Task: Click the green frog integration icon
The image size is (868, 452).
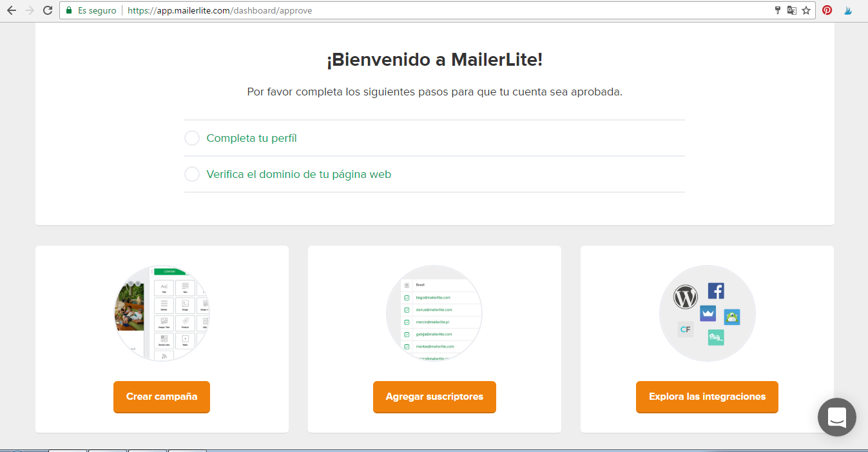Action: coord(732,317)
